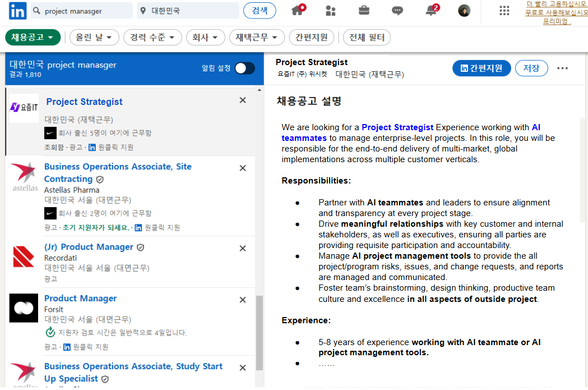Screen dimensions: 588x390
Task: Click the 검색 search button
Action: 260,11
